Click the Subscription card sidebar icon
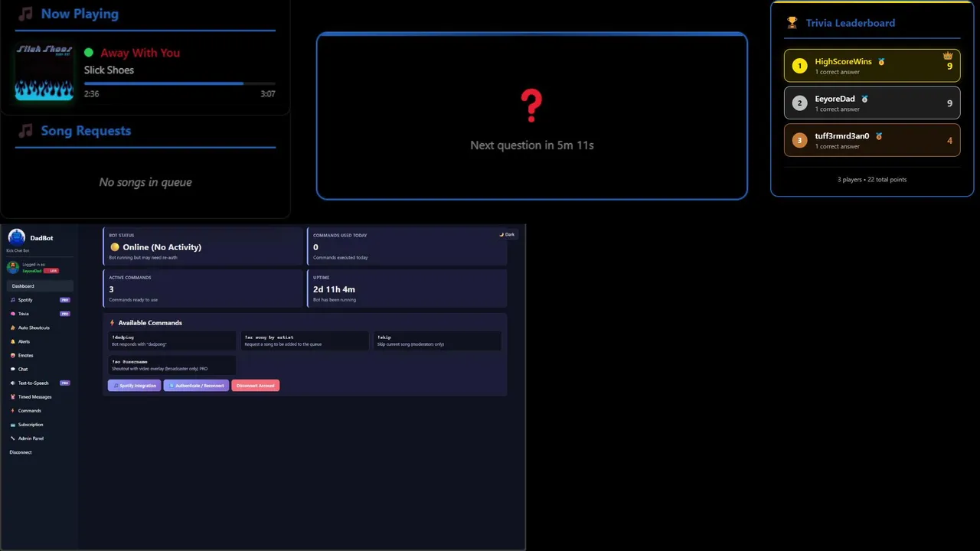 pyautogui.click(x=12, y=425)
